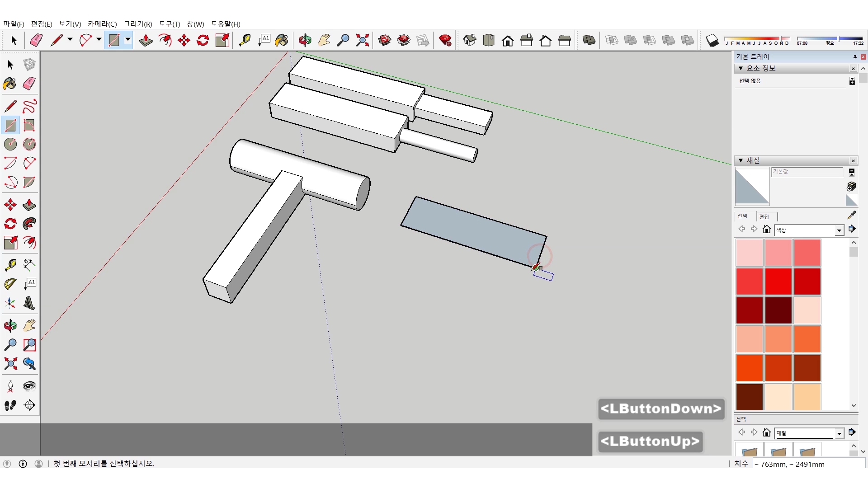868x488 pixels.
Task: Switch to the 편집 tab in materials
Action: 764,216
